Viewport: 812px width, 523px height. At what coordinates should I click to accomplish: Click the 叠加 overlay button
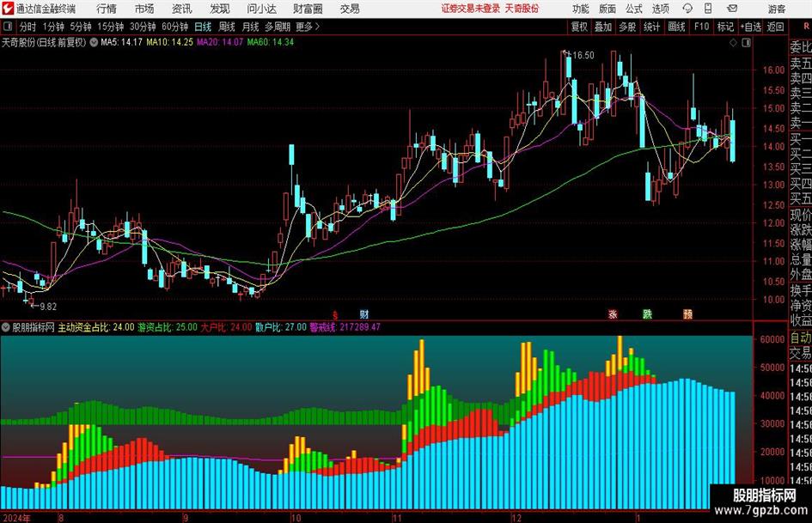pyautogui.click(x=603, y=27)
